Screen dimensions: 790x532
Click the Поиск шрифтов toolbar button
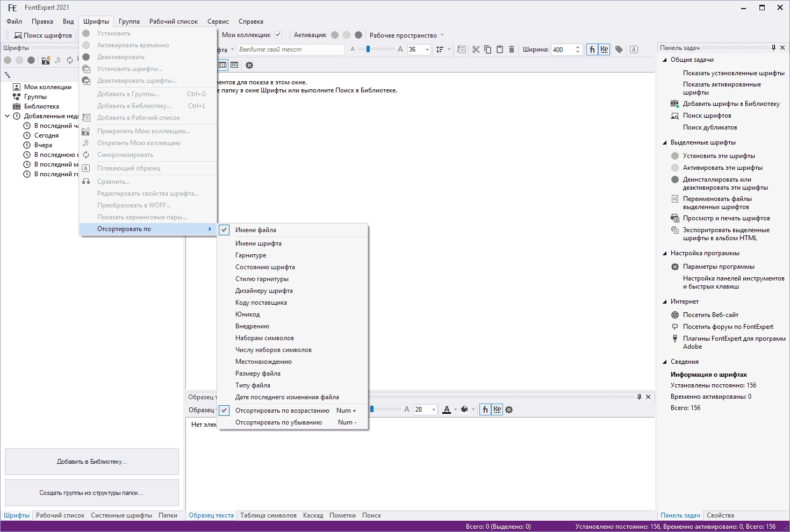(42, 35)
